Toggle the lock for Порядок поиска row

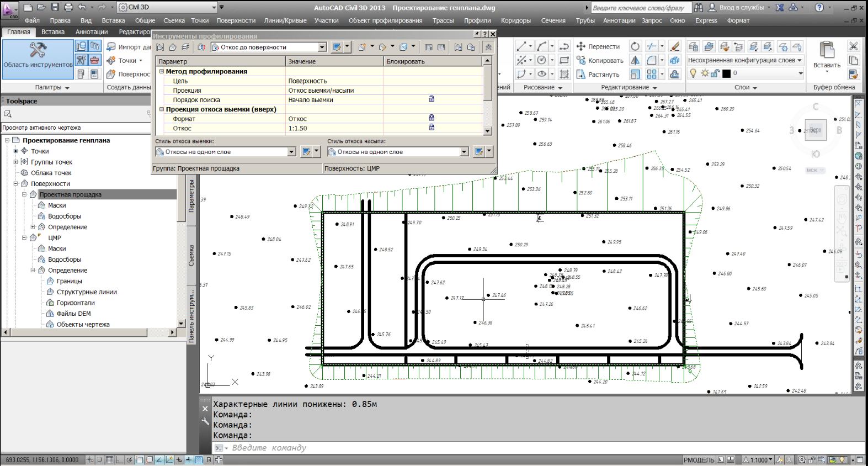(x=432, y=99)
